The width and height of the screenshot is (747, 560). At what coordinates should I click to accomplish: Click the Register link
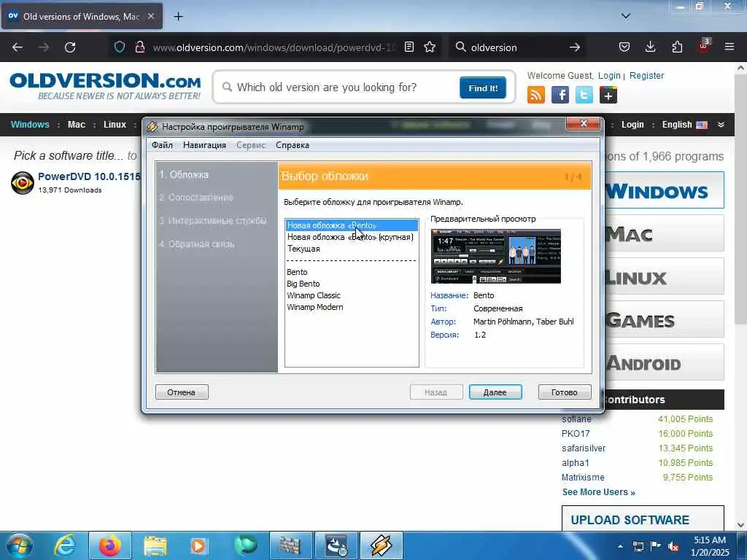(646, 76)
